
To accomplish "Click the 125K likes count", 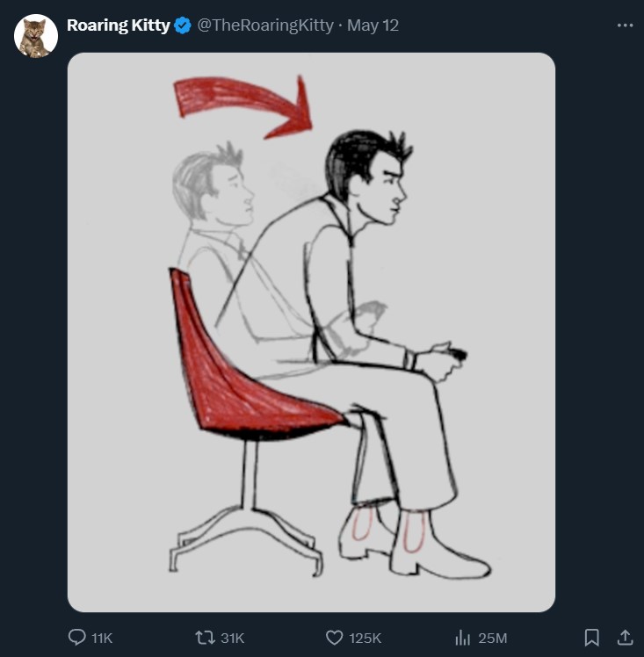I will tap(365, 639).
